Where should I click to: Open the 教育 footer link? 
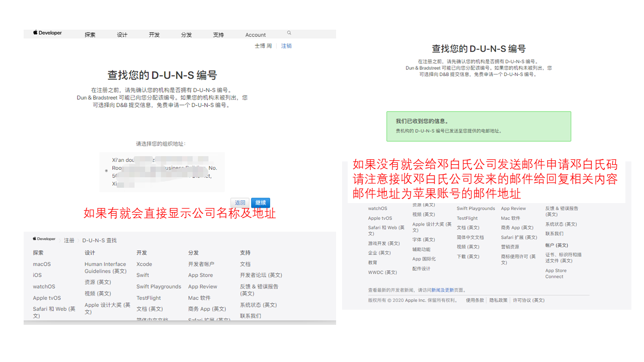[x=372, y=262]
